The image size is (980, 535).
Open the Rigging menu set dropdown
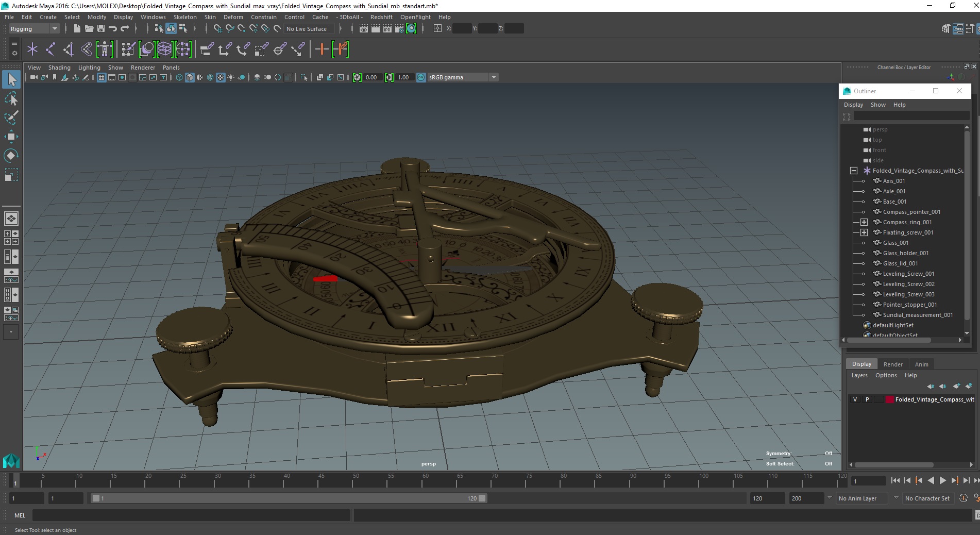[33, 29]
